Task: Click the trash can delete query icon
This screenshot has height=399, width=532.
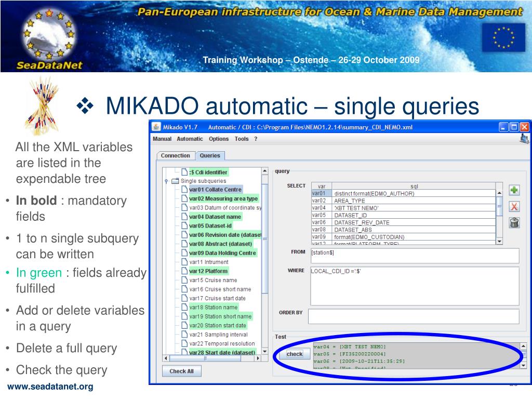Action: (514, 222)
